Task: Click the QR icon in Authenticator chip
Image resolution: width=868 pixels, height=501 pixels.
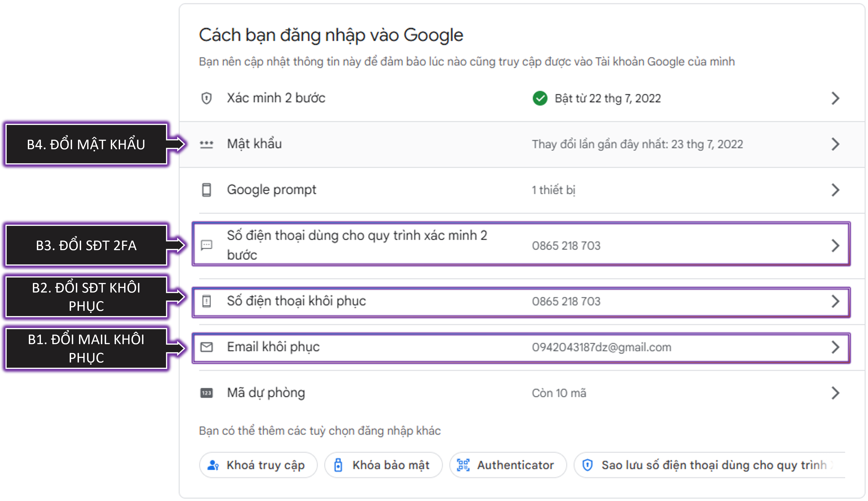Action: pos(463,465)
